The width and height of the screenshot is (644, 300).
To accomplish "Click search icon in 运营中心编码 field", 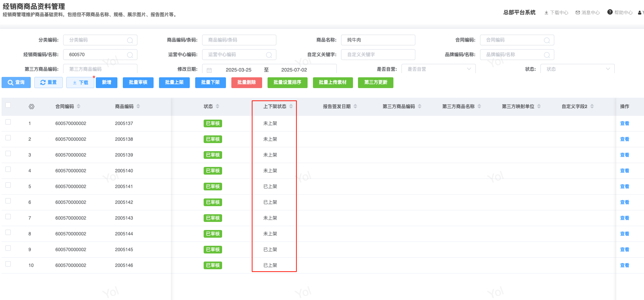I will pyautogui.click(x=269, y=55).
